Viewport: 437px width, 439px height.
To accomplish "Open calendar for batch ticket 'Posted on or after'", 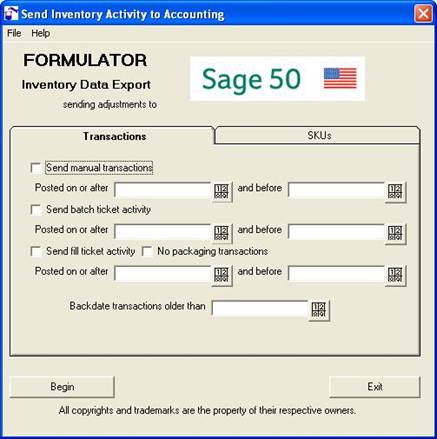I will click(x=222, y=234).
